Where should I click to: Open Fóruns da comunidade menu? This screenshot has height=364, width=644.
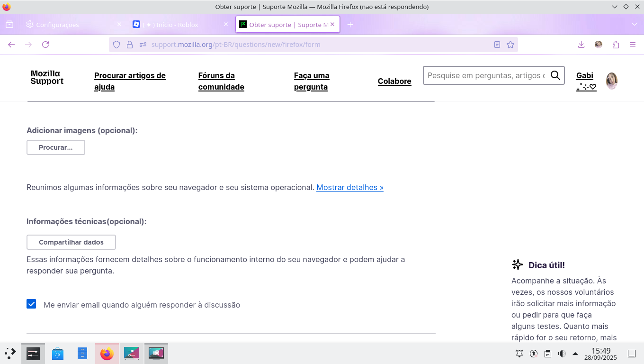click(x=221, y=81)
